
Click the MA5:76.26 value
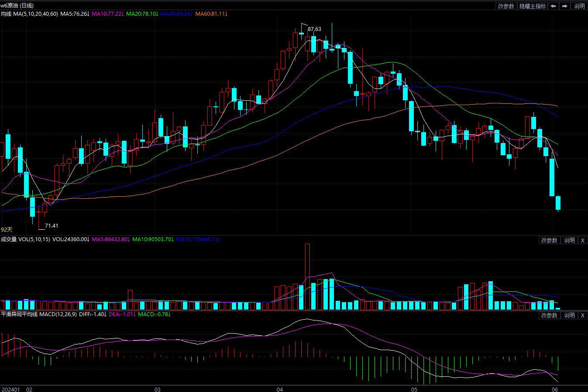coord(75,14)
